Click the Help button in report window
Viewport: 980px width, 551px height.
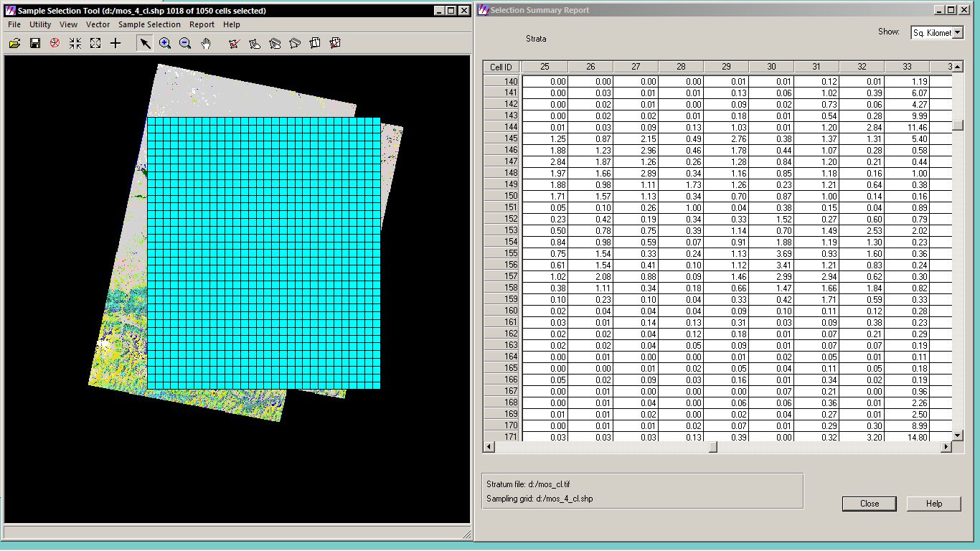click(x=933, y=504)
